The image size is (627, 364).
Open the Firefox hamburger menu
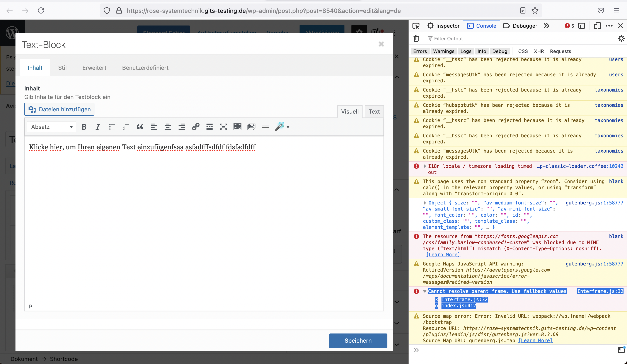click(616, 10)
